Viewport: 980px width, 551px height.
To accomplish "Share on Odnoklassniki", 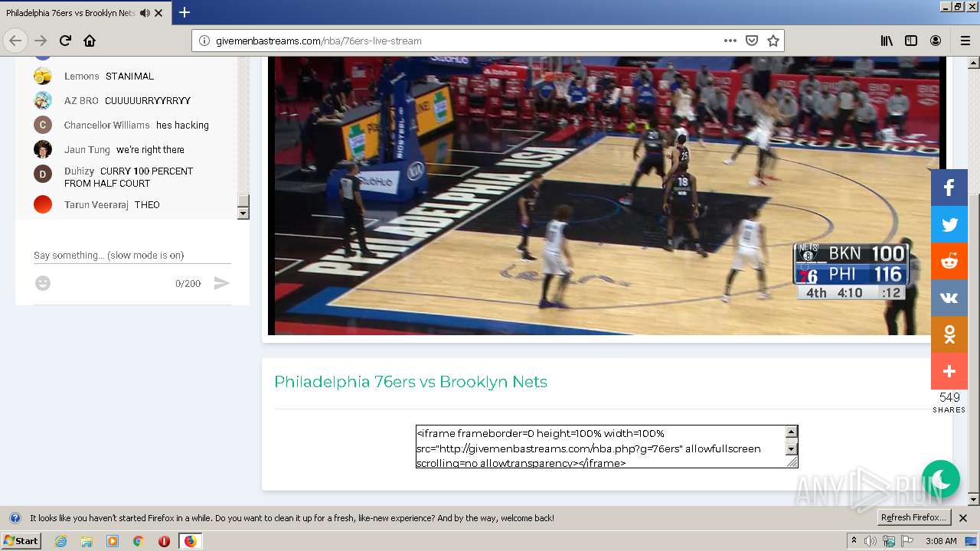I will 949,334.
